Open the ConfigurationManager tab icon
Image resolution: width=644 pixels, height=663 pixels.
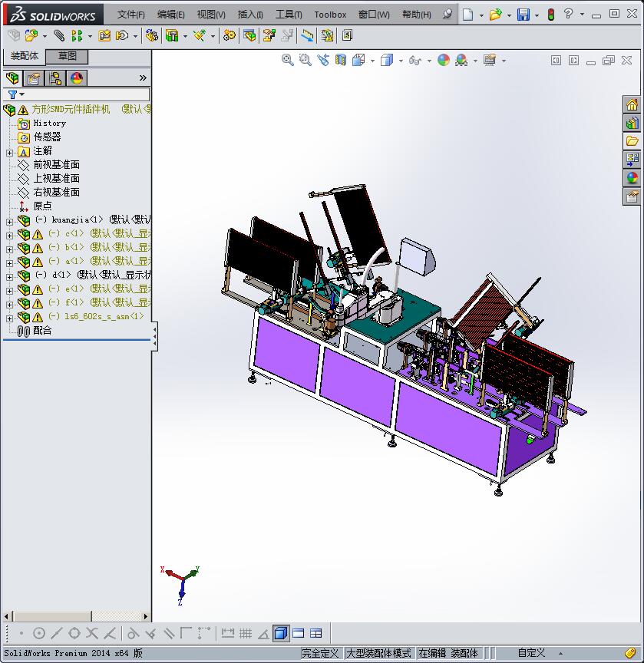click(x=55, y=78)
